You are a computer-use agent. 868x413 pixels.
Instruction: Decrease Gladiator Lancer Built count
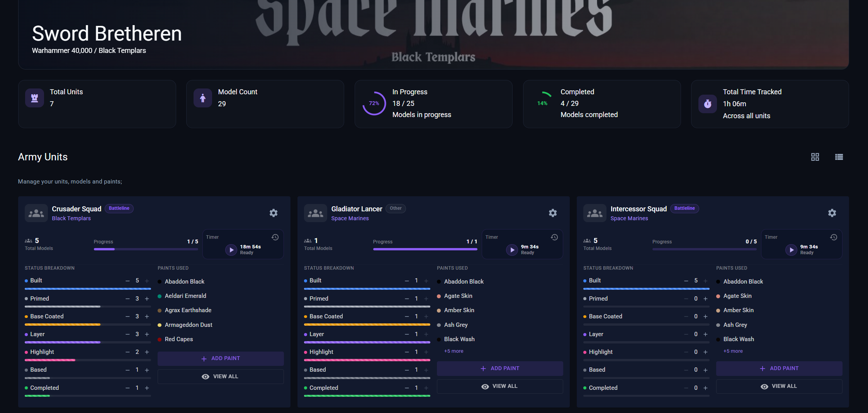407,281
